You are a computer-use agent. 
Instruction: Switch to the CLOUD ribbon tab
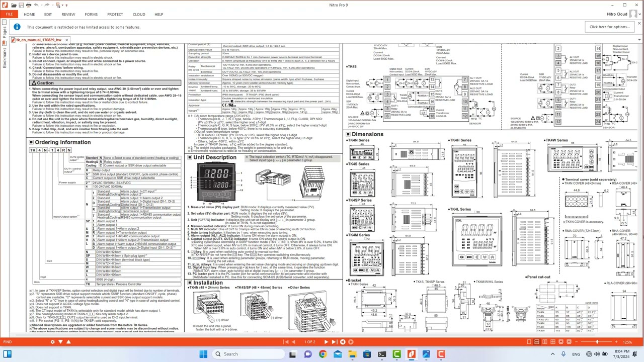click(x=139, y=15)
